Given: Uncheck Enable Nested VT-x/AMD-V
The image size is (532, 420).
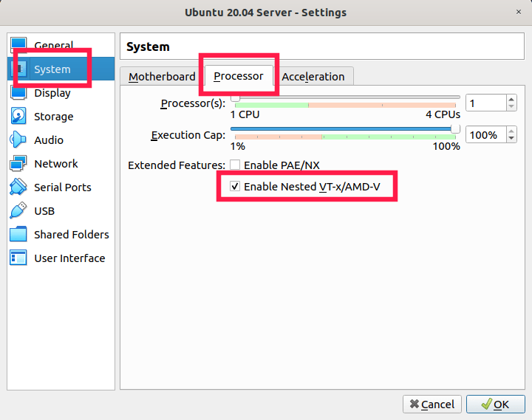Looking at the screenshot, I should [235, 186].
